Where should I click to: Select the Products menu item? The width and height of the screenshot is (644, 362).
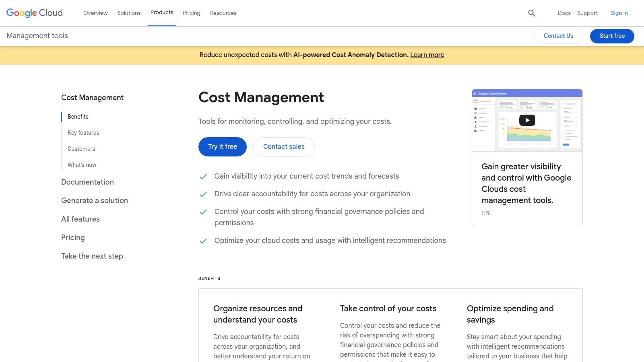point(162,12)
